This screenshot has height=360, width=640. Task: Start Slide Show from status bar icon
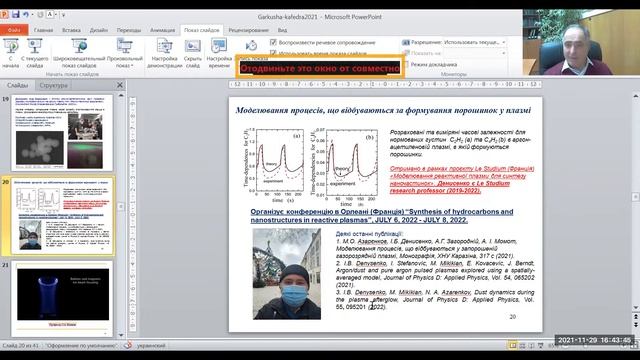pos(541,346)
